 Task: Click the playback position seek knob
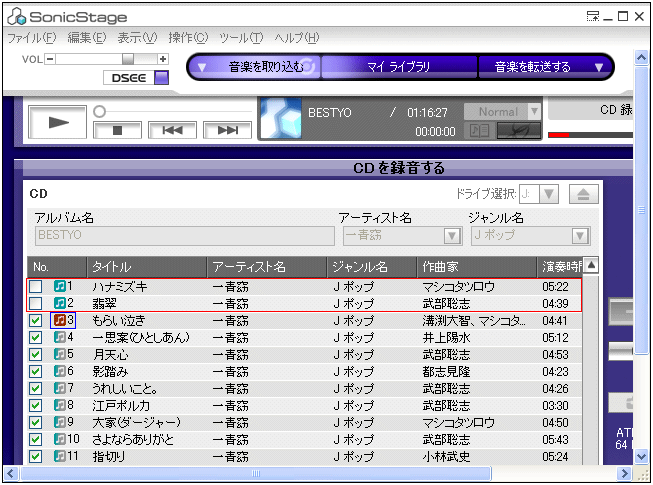click(100, 111)
